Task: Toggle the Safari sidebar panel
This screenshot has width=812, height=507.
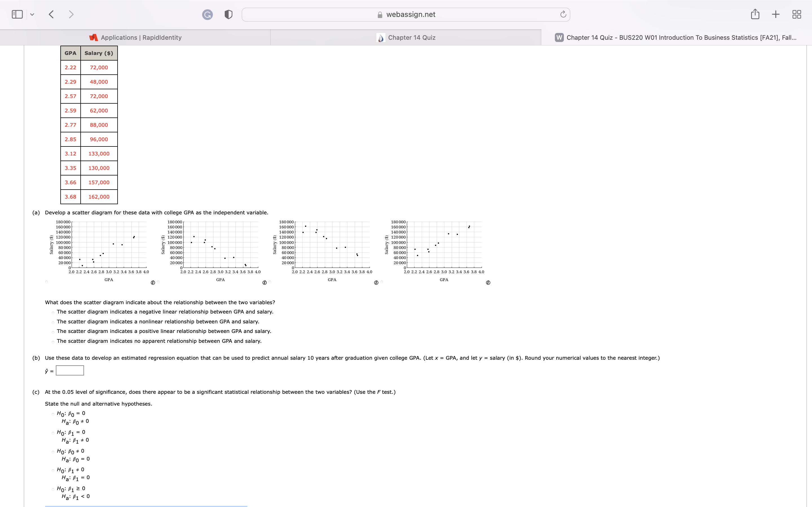Action: click(17, 14)
